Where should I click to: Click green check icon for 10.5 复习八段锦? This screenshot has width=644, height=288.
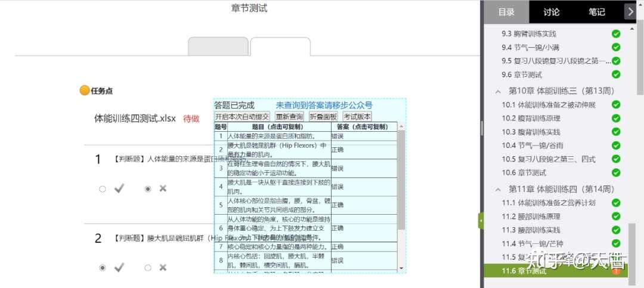(x=615, y=159)
